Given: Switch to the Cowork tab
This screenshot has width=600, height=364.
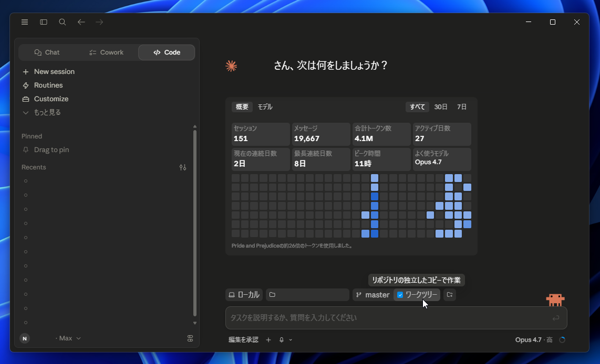Looking at the screenshot, I should click(106, 52).
